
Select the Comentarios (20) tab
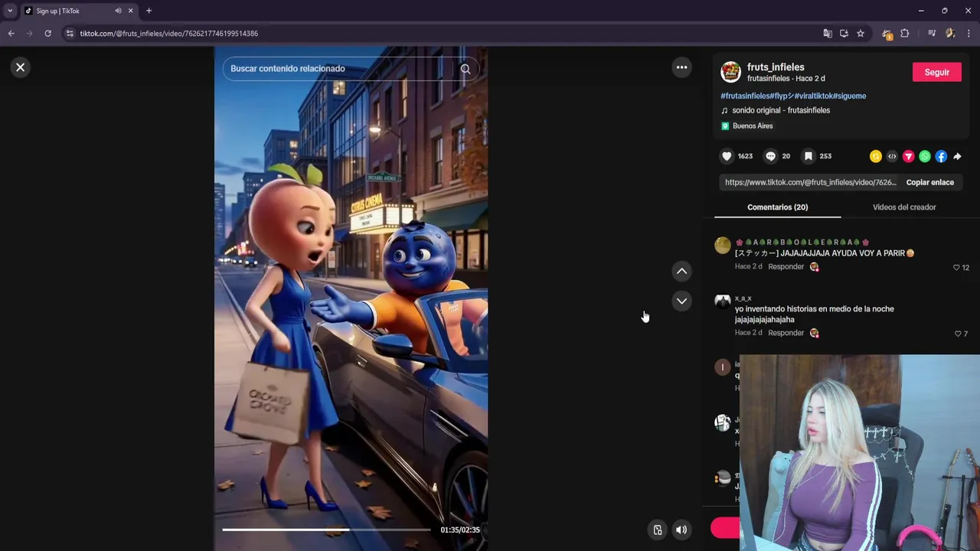coord(778,207)
